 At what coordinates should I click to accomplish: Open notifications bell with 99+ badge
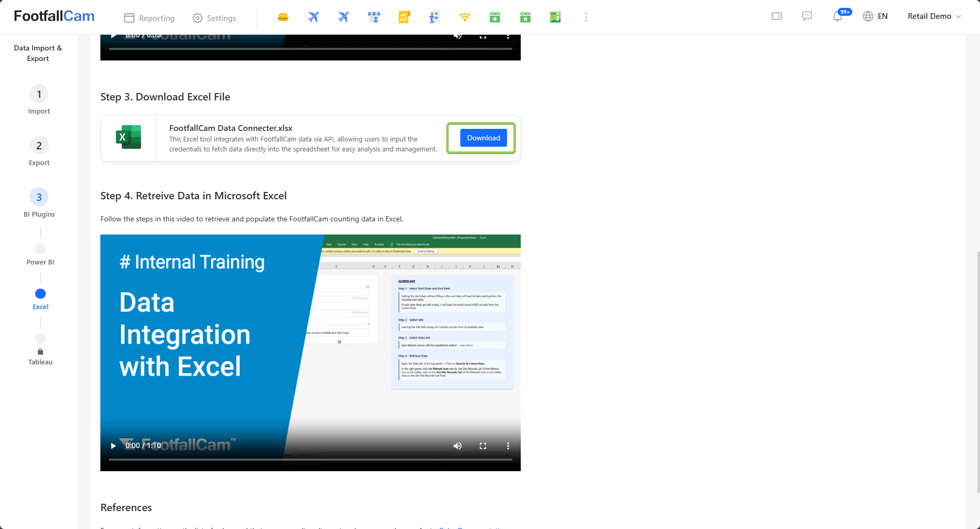(x=839, y=16)
